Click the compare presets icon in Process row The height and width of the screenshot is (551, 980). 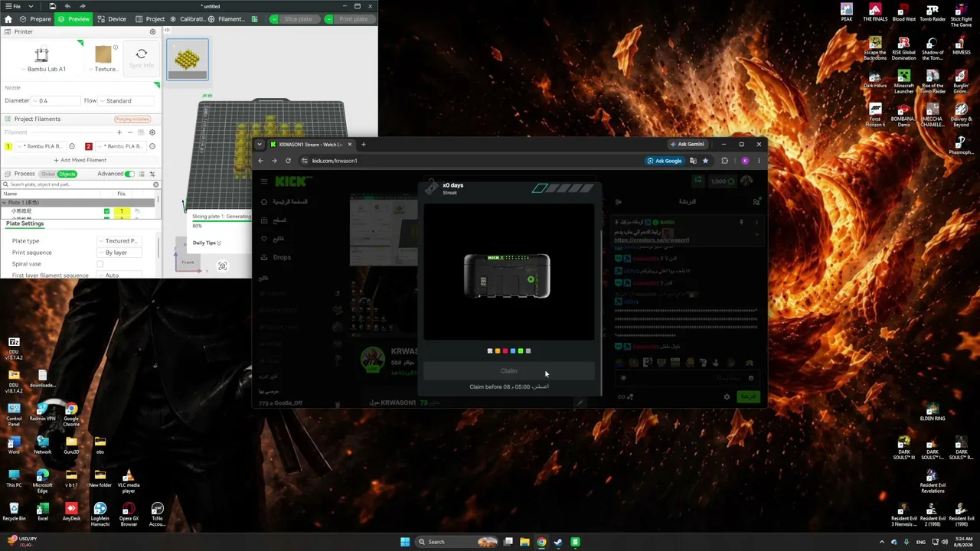pos(152,174)
